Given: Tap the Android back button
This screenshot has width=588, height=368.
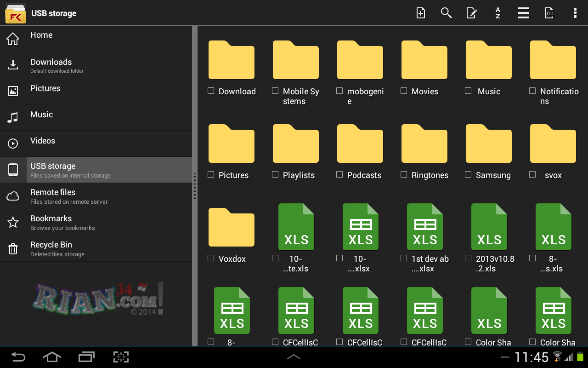Looking at the screenshot, I should point(18,357).
